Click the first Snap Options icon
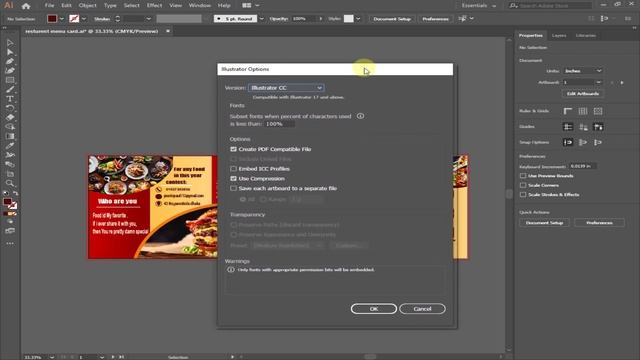 point(568,142)
